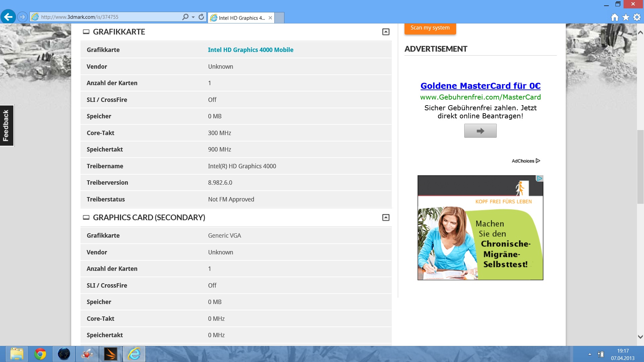The image size is (644, 362).
Task: Open the browser Home icon
Action: click(x=614, y=17)
